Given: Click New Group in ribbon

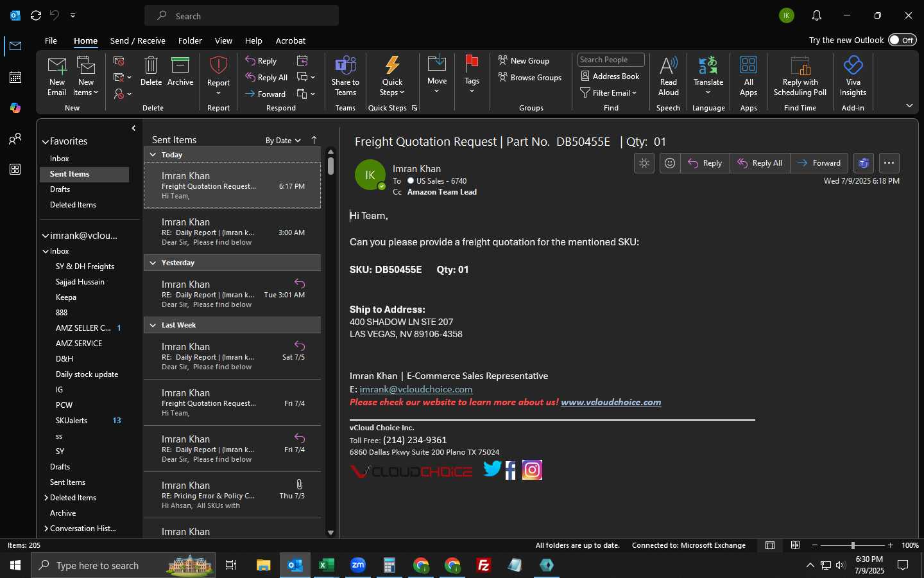Looking at the screenshot, I should pyautogui.click(x=524, y=60).
